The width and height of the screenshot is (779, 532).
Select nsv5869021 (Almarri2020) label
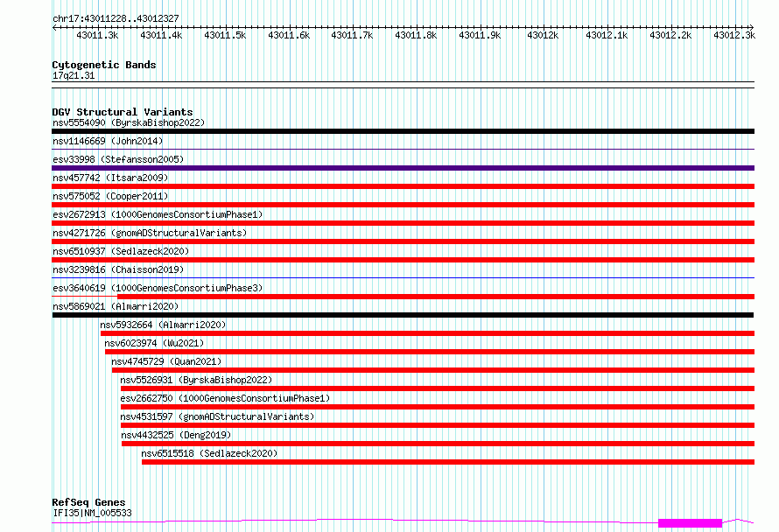point(116,306)
